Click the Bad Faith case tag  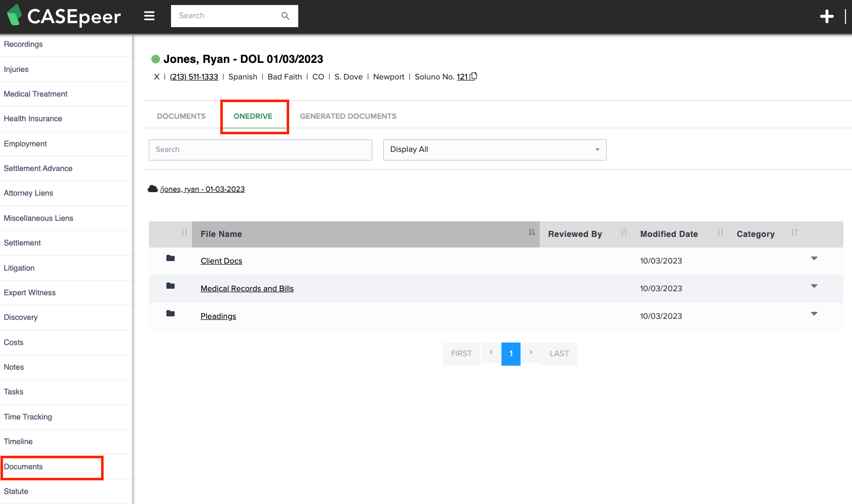(285, 77)
